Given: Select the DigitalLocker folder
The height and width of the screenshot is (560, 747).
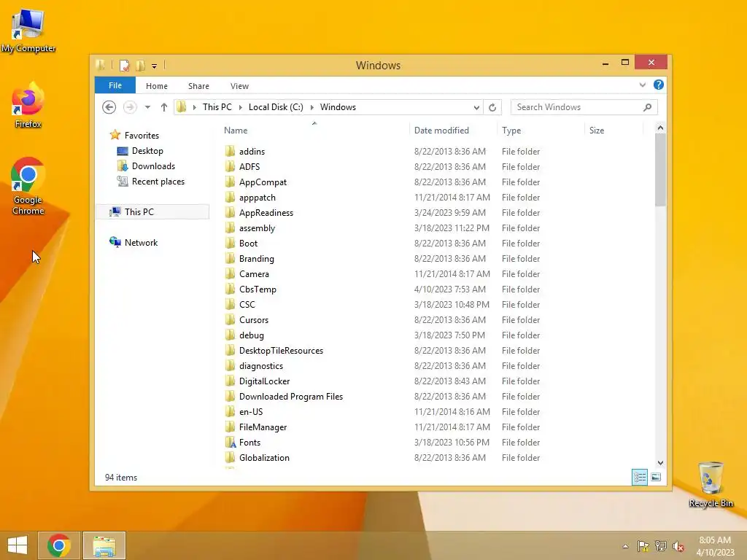Looking at the screenshot, I should point(258,381).
